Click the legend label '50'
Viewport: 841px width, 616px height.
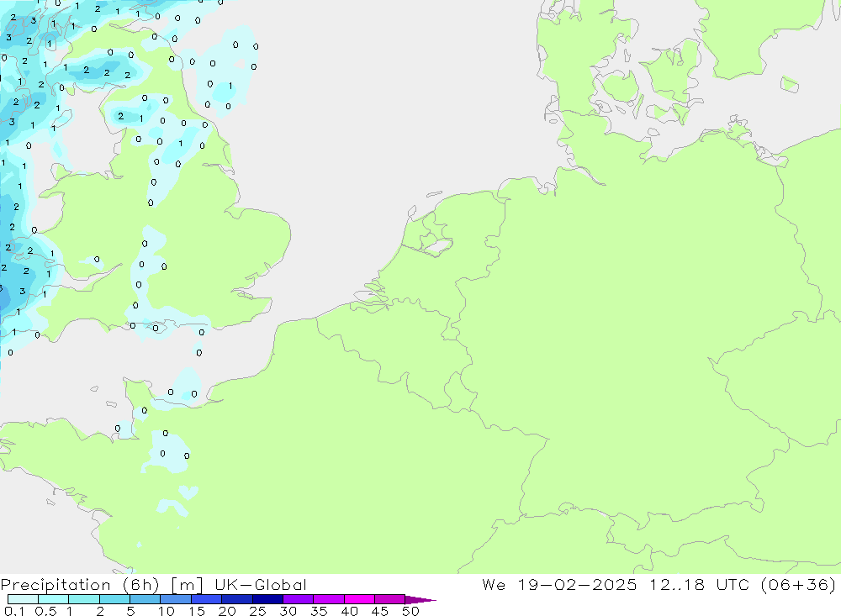tap(410, 611)
